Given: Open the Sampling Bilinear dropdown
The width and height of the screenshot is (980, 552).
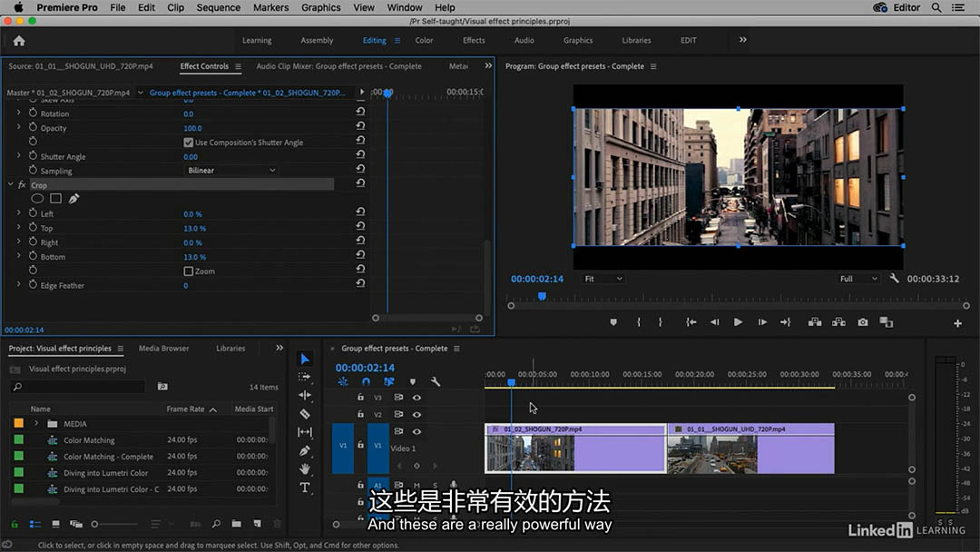Looking at the screenshot, I should click(x=231, y=170).
